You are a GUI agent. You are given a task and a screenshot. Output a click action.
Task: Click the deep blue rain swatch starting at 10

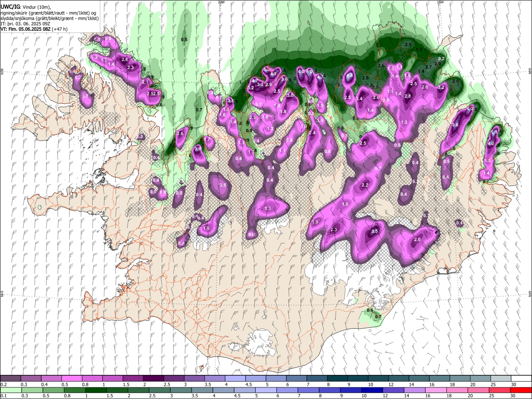(x=372, y=390)
